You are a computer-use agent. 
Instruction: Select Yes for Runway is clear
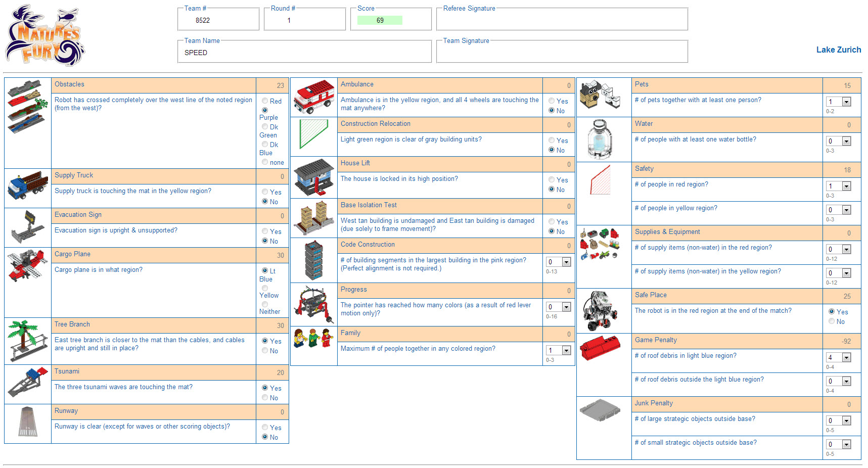(265, 428)
